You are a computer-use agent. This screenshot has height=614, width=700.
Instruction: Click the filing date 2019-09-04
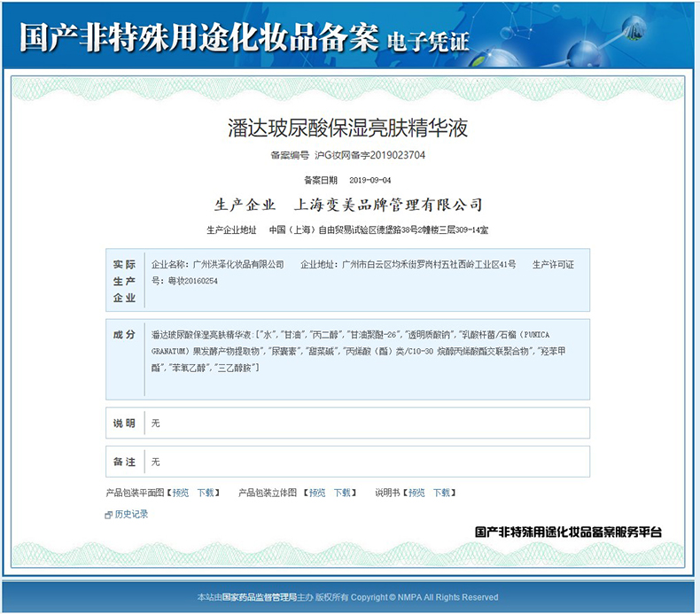point(369,180)
